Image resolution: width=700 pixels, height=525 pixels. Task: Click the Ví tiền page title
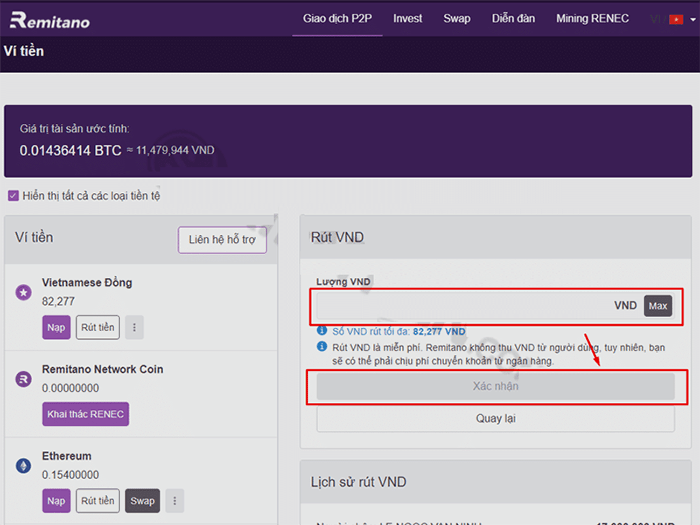pos(24,51)
